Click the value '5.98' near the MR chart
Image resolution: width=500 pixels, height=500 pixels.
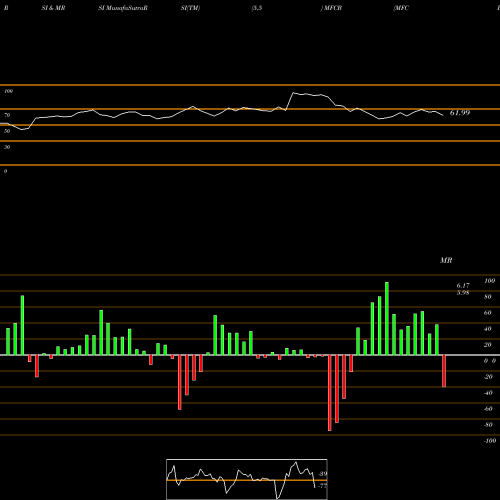click(463, 293)
